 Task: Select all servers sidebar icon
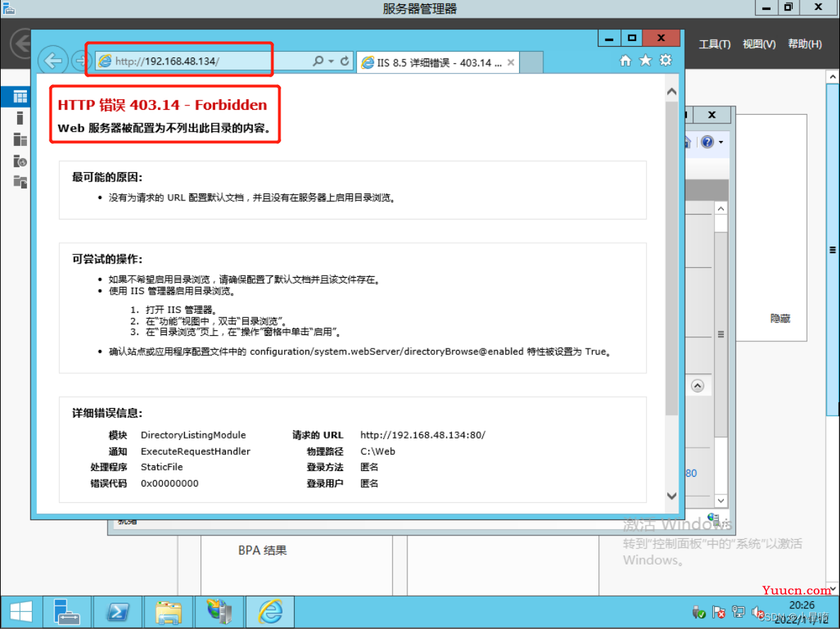coord(20,140)
